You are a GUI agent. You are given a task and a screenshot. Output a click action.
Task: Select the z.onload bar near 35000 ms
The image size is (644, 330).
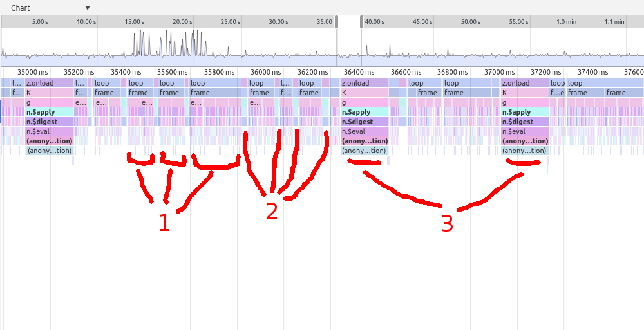48,83
